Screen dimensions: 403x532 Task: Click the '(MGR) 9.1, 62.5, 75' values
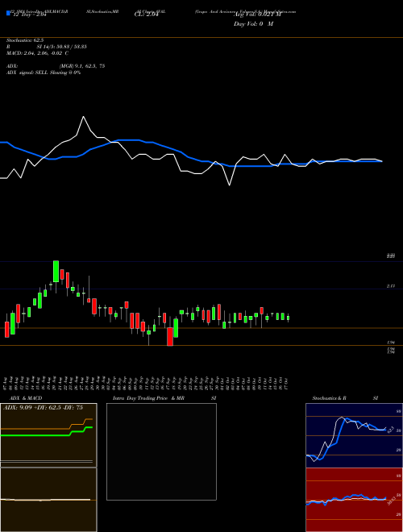point(81,66)
